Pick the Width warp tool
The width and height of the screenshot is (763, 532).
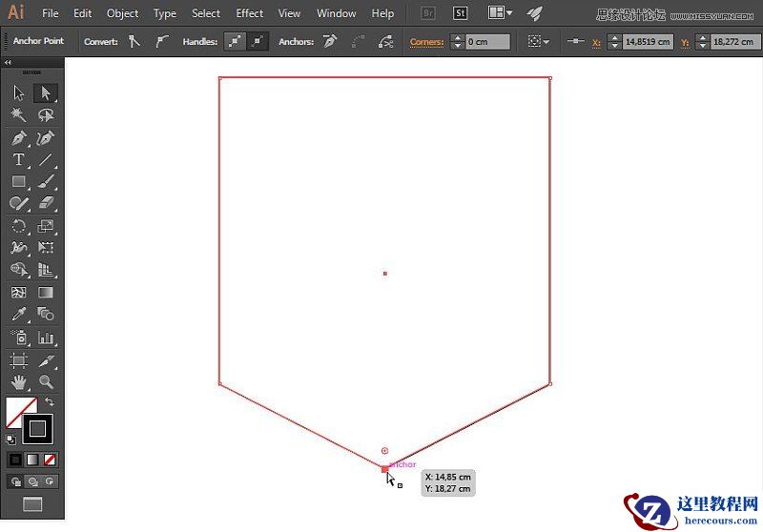(18, 248)
